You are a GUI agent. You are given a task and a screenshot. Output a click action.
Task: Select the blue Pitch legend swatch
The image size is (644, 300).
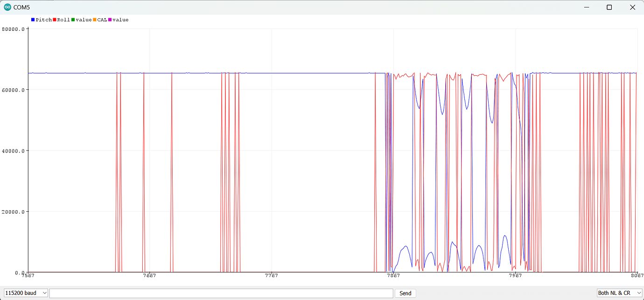click(32, 20)
